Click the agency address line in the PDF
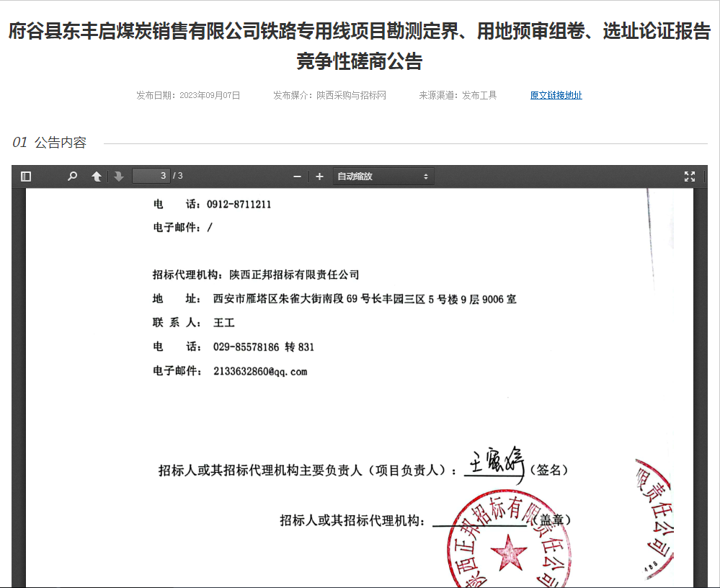720x588 pixels. 334,299
